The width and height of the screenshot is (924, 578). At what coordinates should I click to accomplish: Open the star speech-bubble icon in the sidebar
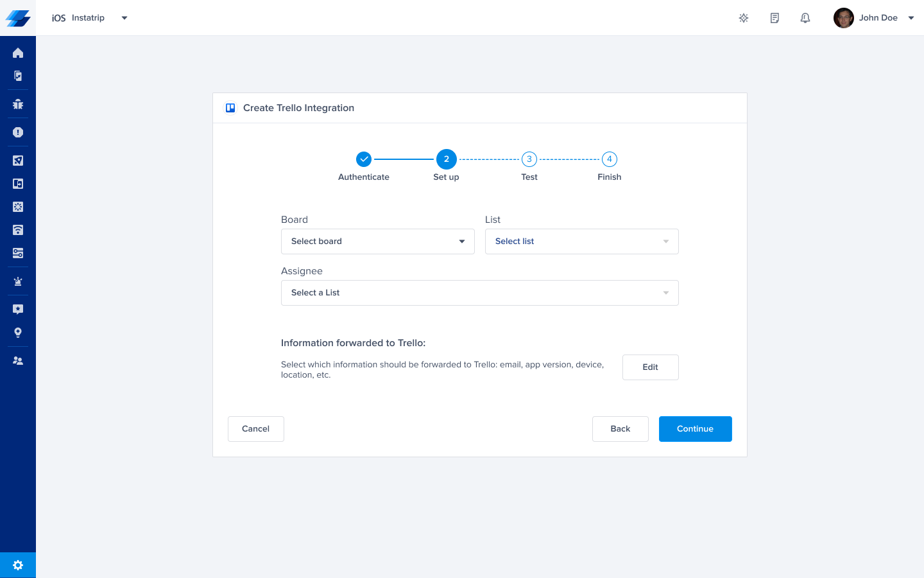click(x=18, y=310)
